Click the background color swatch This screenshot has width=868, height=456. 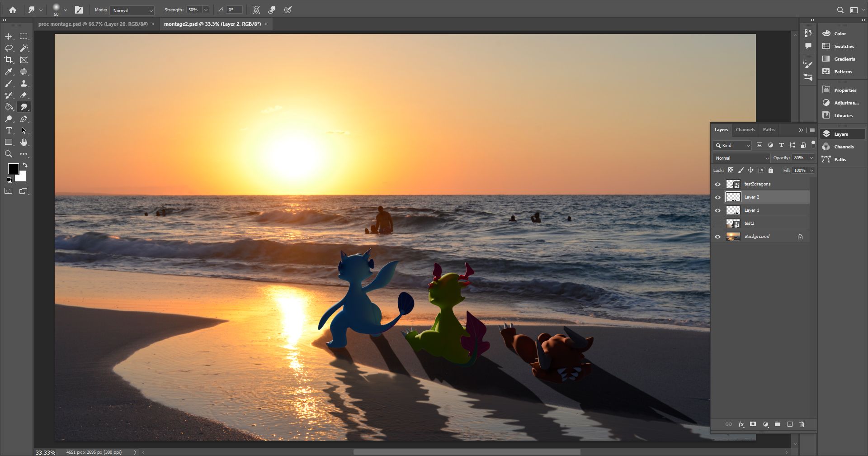click(x=22, y=177)
